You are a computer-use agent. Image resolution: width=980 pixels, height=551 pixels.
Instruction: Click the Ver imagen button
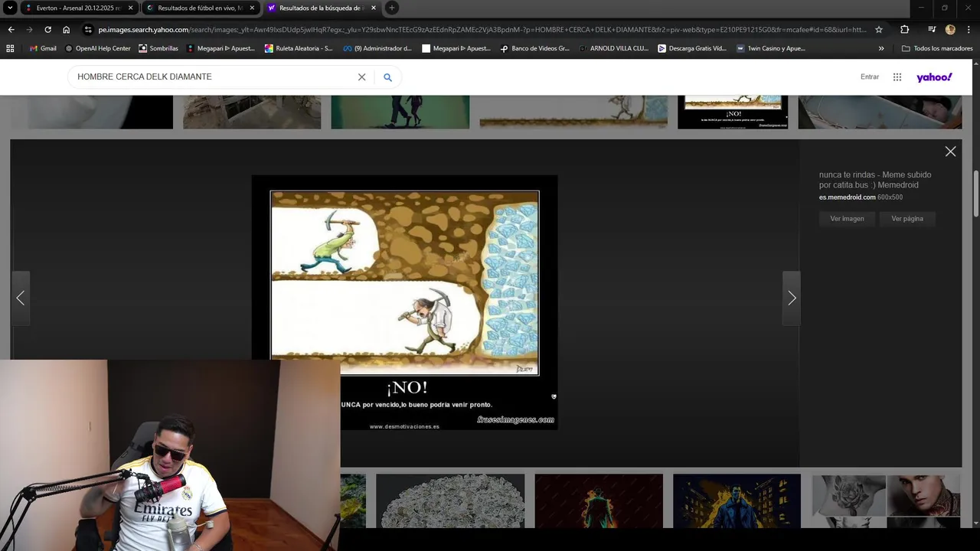847,219
